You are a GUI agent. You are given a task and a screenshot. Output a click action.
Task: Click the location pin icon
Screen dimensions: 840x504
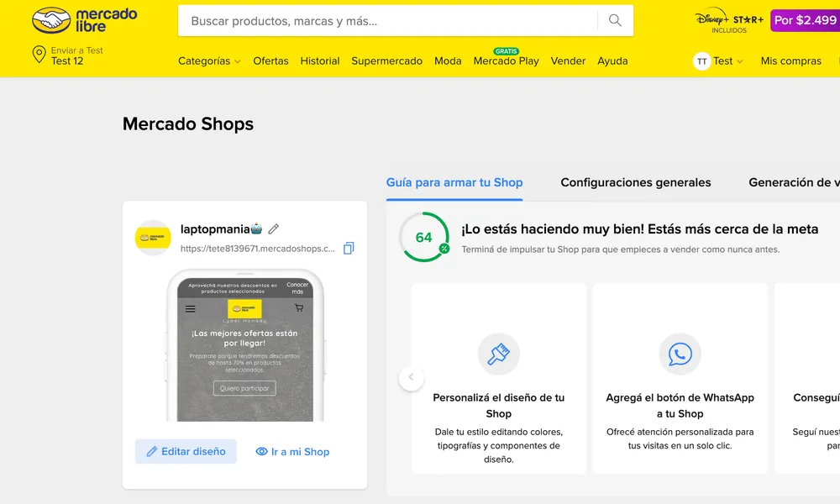tap(39, 55)
